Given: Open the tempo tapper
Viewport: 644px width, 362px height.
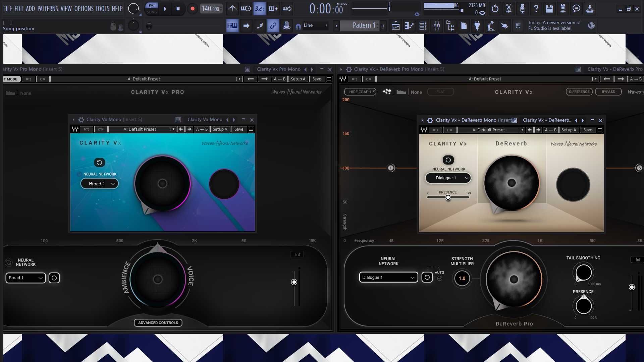Looking at the screenshot, I should [491, 25].
